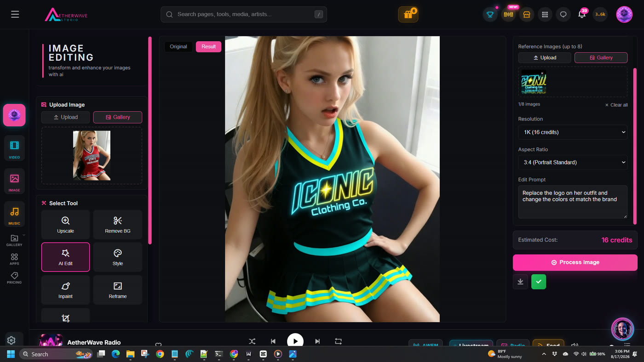Select the uploaded cheerleader source thumbnail
Image resolution: width=644 pixels, height=362 pixels.
[92, 155]
